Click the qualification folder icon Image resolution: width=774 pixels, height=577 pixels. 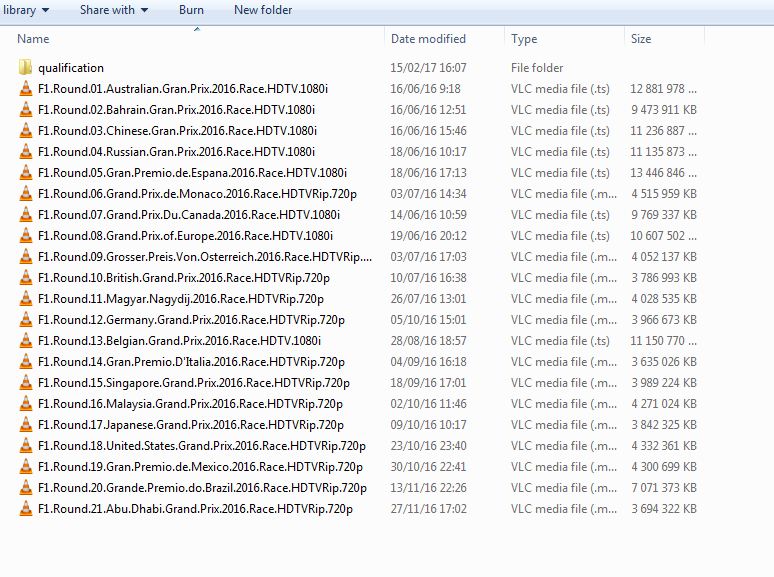pos(25,68)
